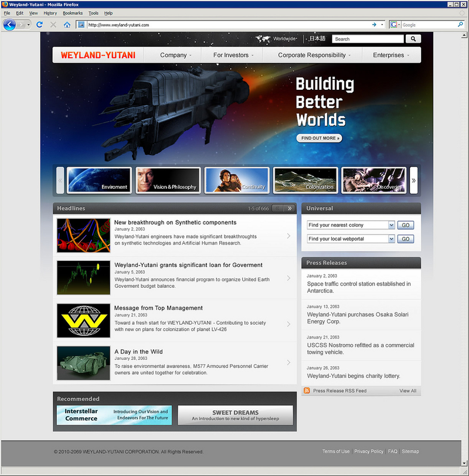This screenshot has height=476, width=469.
Task: Open the back/forward history dropdown arrow
Action: [29, 25]
